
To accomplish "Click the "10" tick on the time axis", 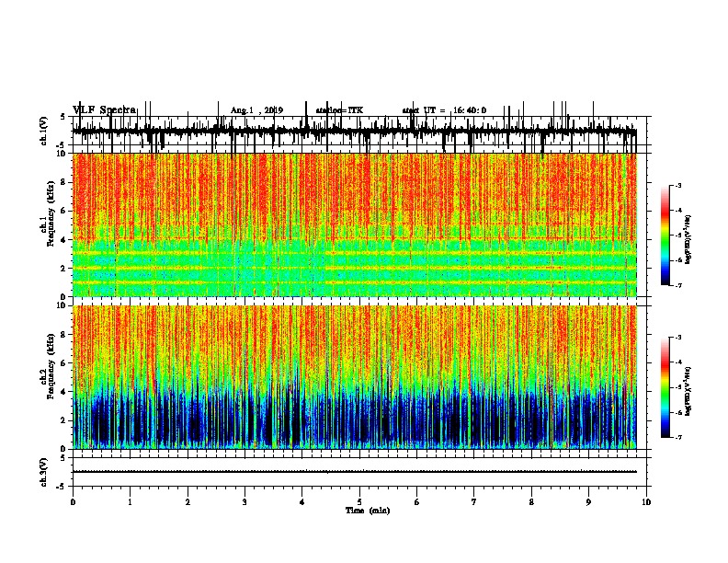I will 646,502.
